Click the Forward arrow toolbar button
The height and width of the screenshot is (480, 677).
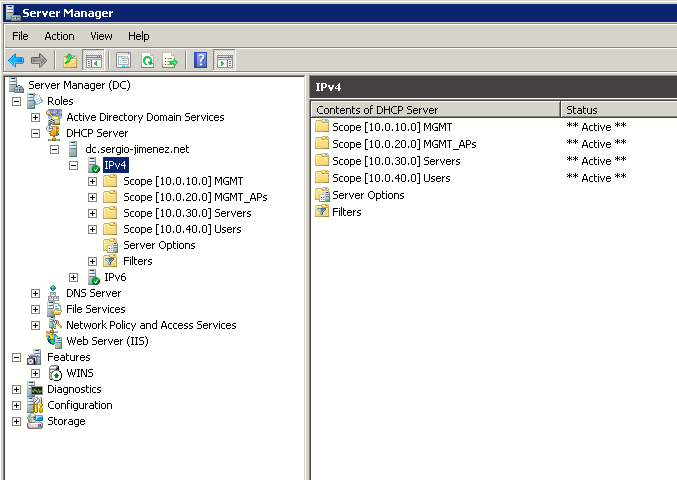(x=39, y=60)
